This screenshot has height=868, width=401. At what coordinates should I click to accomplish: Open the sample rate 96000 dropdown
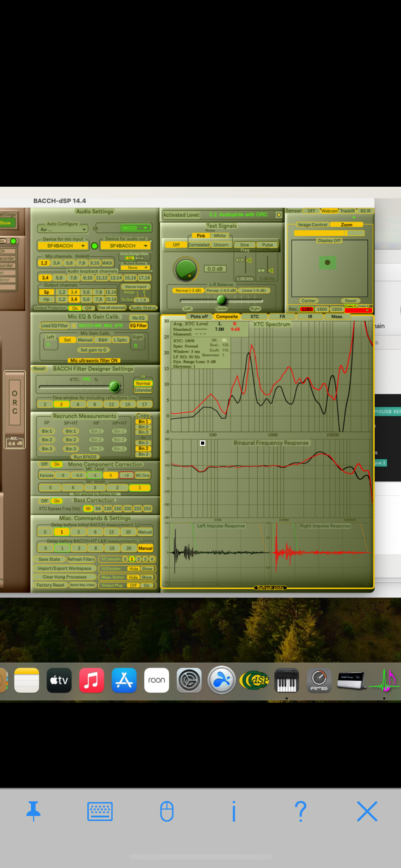click(x=136, y=228)
